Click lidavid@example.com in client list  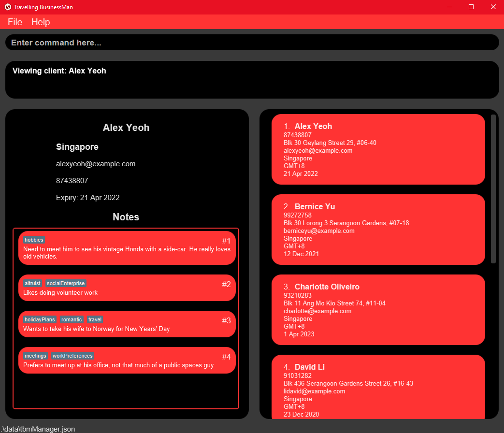point(315,391)
